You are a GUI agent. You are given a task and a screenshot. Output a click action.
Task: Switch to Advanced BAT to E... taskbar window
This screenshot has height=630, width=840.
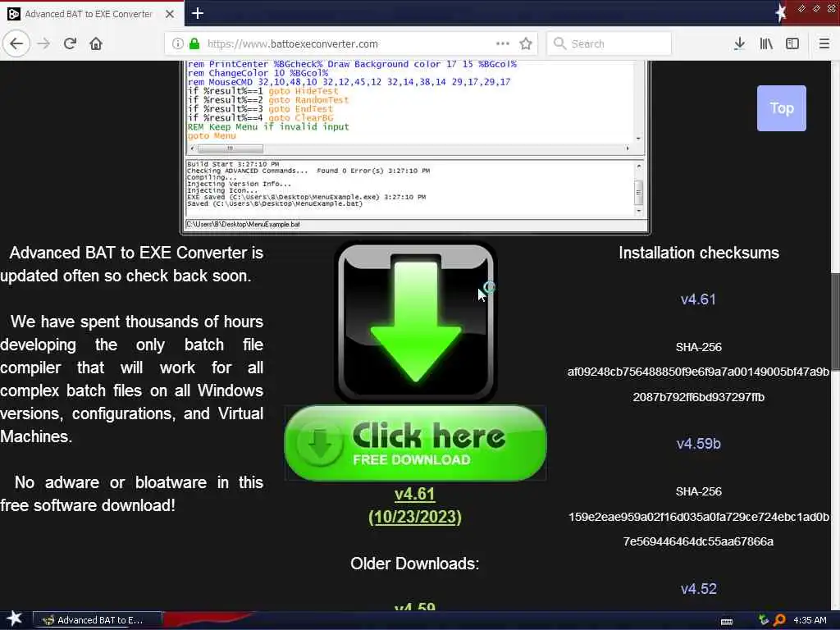pyautogui.click(x=98, y=620)
